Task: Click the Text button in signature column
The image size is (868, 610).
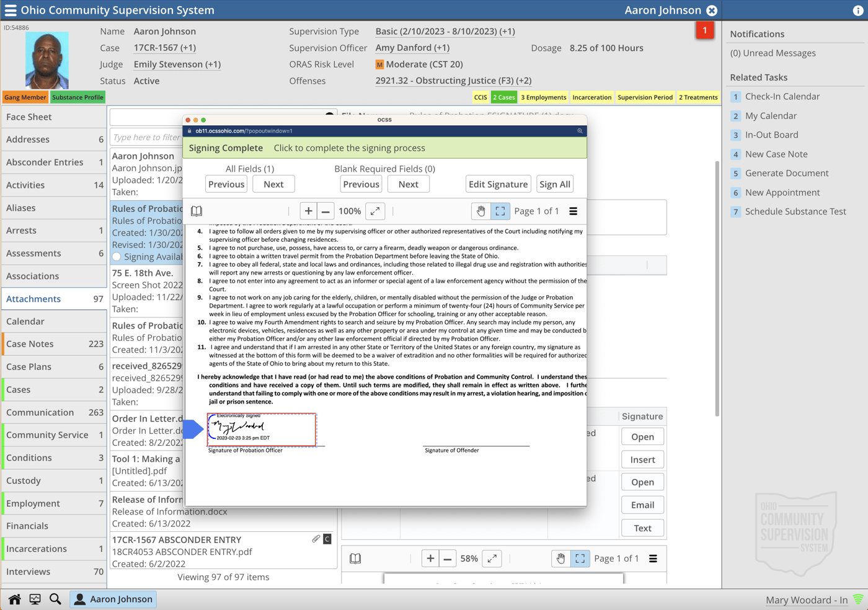Action: coord(642,528)
